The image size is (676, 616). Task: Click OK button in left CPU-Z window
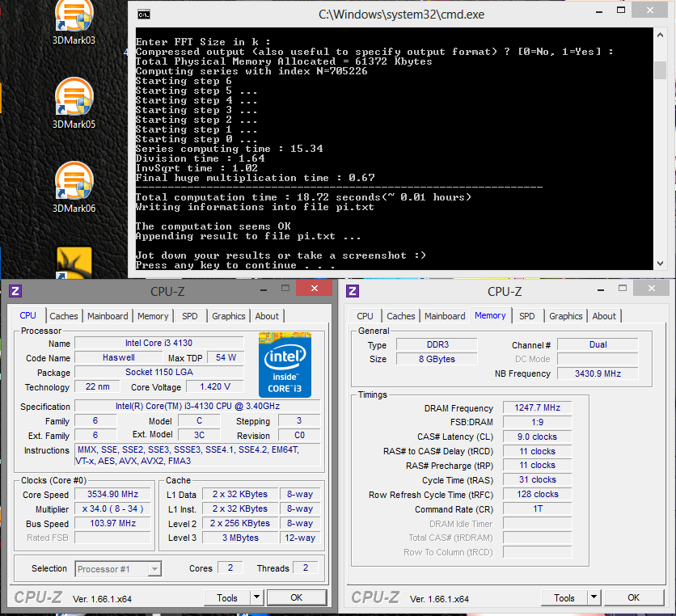coord(297,597)
